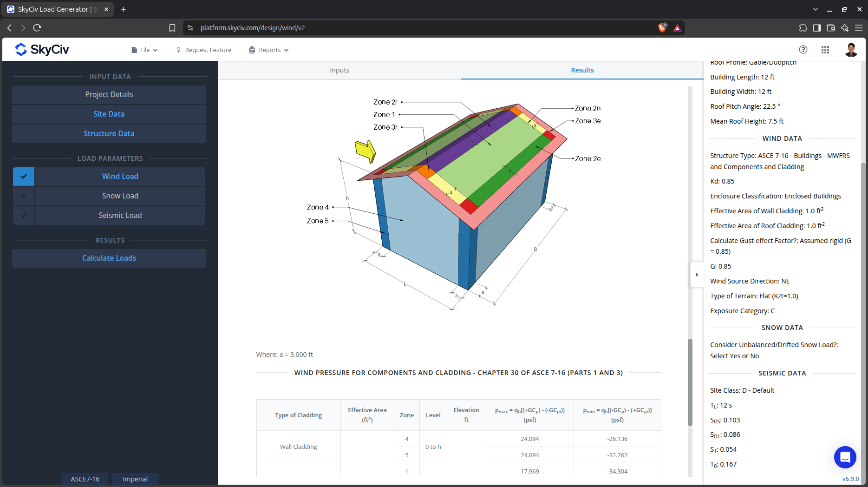Click the Brave Shields icon
Image resolution: width=868 pixels, height=487 pixels.
tap(663, 28)
